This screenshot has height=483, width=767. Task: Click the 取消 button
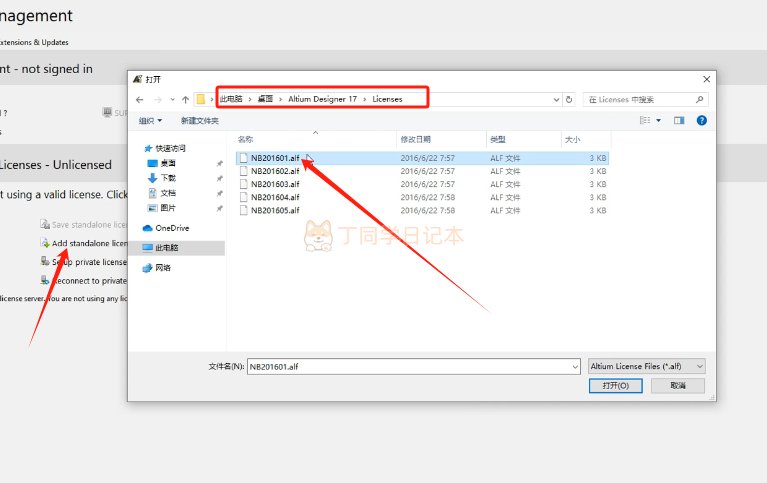coord(677,386)
